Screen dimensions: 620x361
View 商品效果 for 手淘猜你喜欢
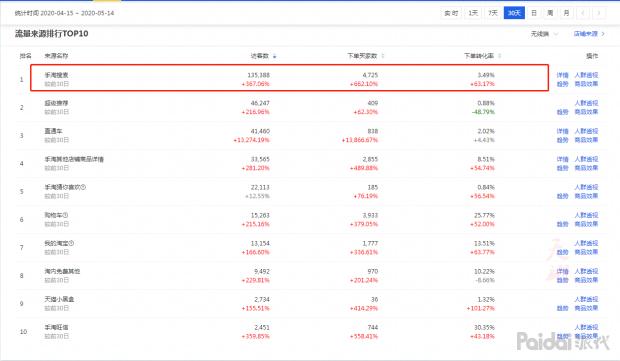[586, 196]
